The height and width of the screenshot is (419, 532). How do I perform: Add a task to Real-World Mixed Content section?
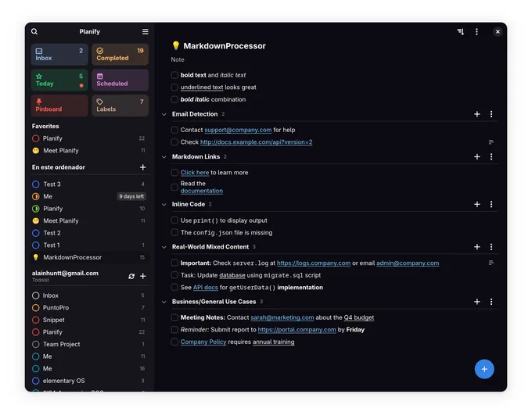(x=477, y=247)
